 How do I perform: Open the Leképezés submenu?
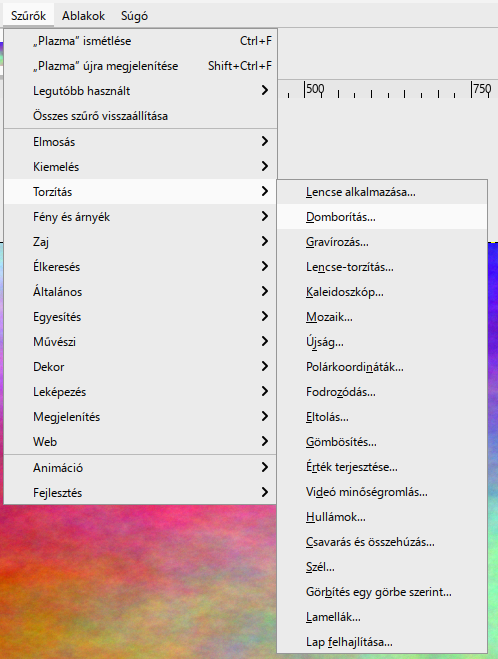click(x=140, y=392)
